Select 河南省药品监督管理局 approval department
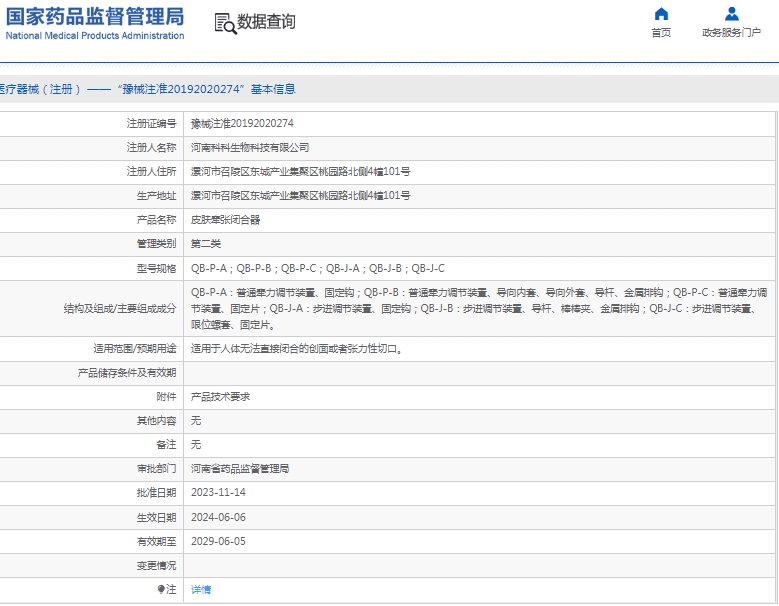The image size is (779, 606). coord(240,469)
